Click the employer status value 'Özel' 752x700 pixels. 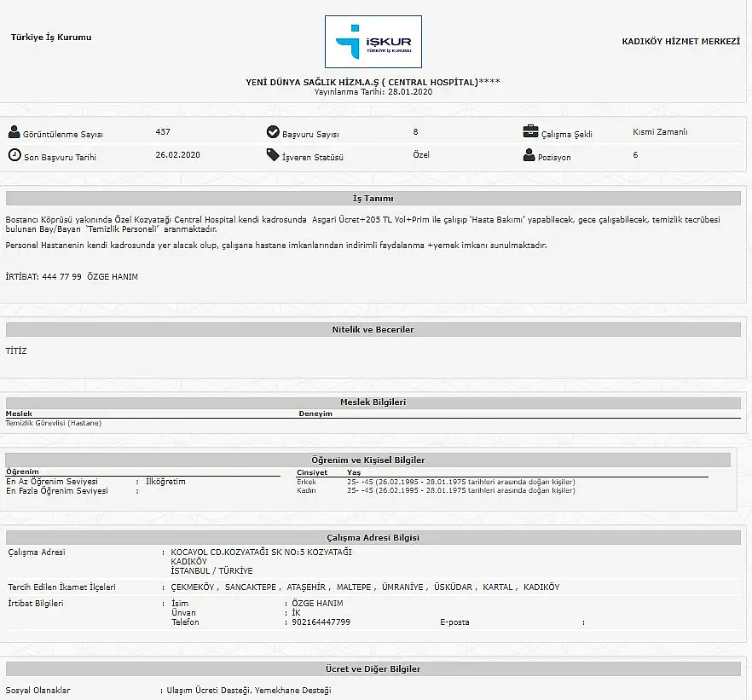pyautogui.click(x=421, y=155)
